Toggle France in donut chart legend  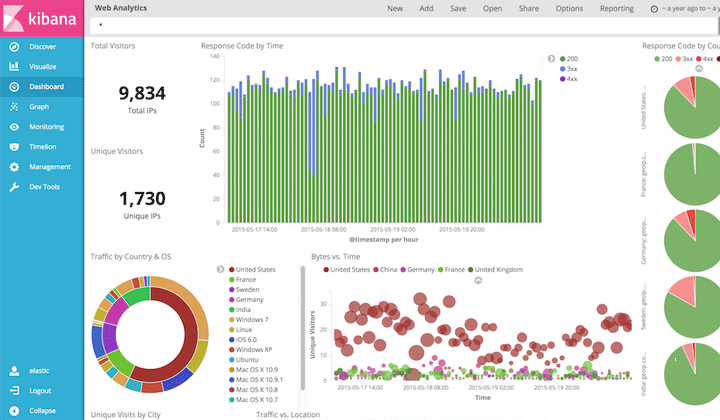coord(242,280)
